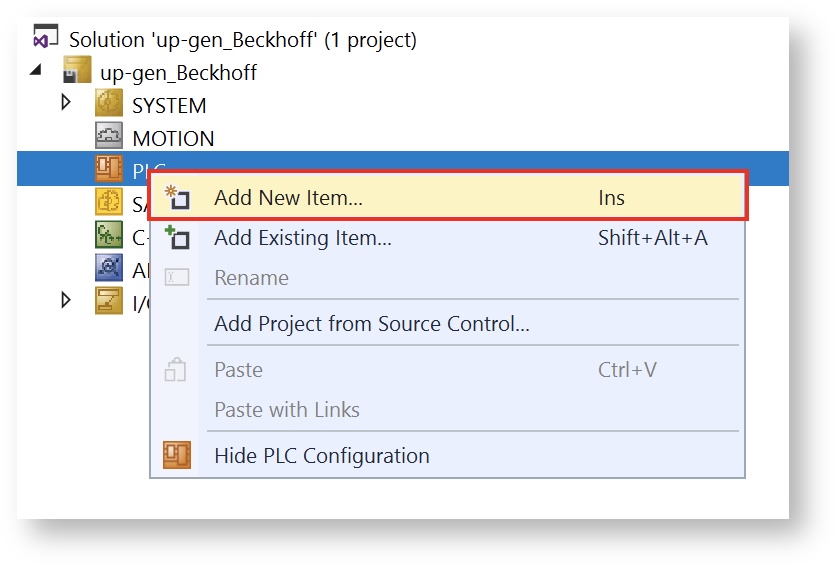Expand the SYSTEM tree node
Image resolution: width=837 pixels, height=567 pixels.
66,102
